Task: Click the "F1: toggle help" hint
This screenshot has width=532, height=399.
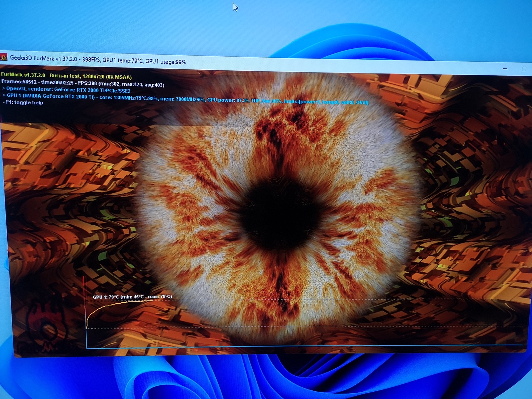Action: click(x=23, y=102)
